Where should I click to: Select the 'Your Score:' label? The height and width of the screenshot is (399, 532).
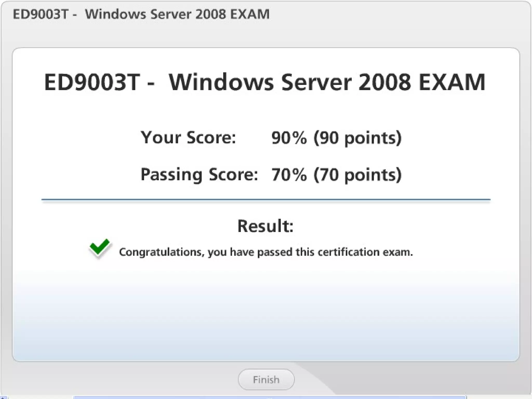coord(188,137)
